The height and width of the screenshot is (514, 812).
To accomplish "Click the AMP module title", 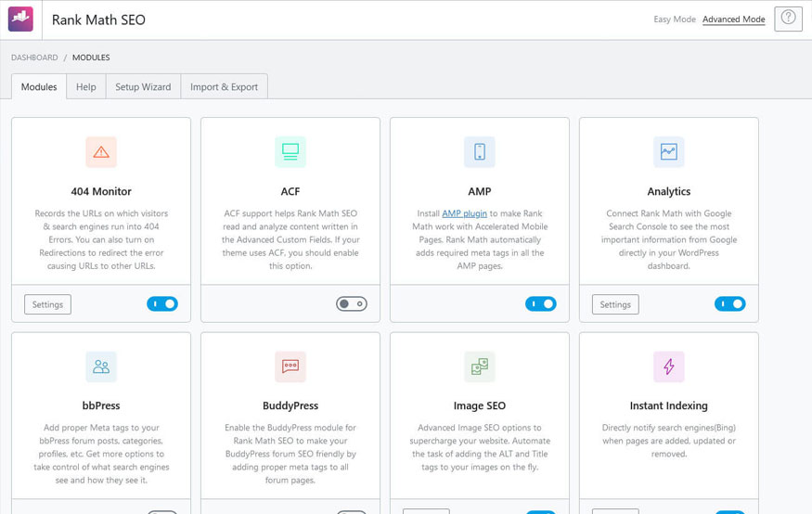I will coord(480,191).
